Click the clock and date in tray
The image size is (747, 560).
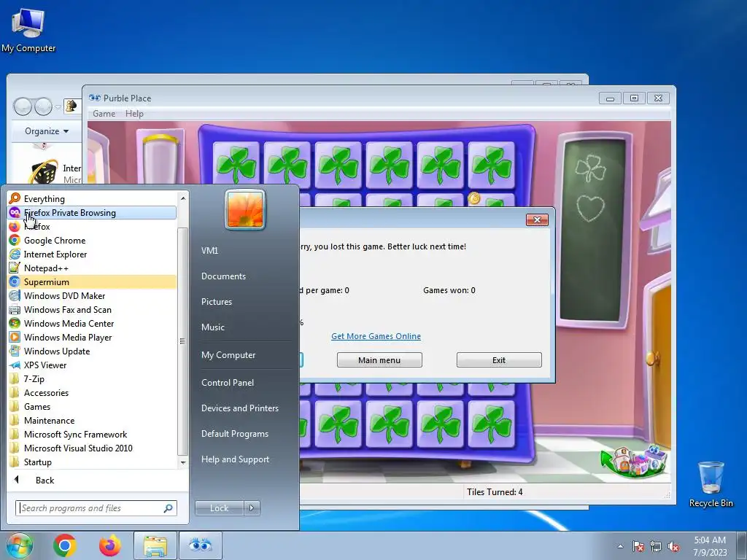(x=710, y=546)
